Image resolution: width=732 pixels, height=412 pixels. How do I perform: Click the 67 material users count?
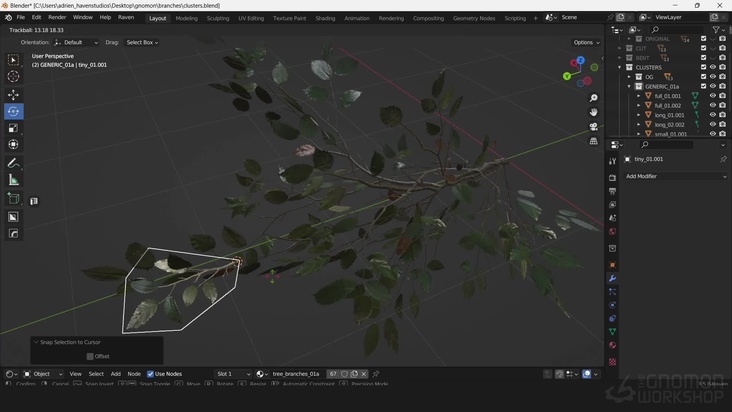[x=333, y=374]
